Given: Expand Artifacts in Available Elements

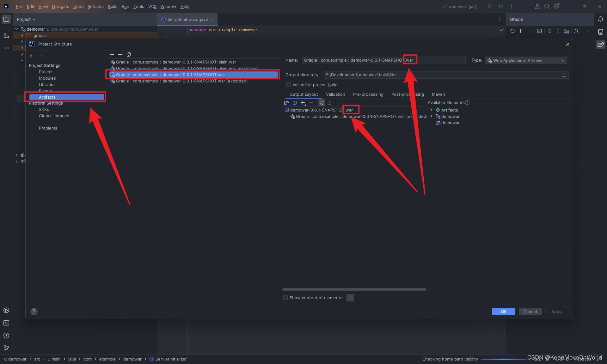Looking at the screenshot, I should [431, 110].
